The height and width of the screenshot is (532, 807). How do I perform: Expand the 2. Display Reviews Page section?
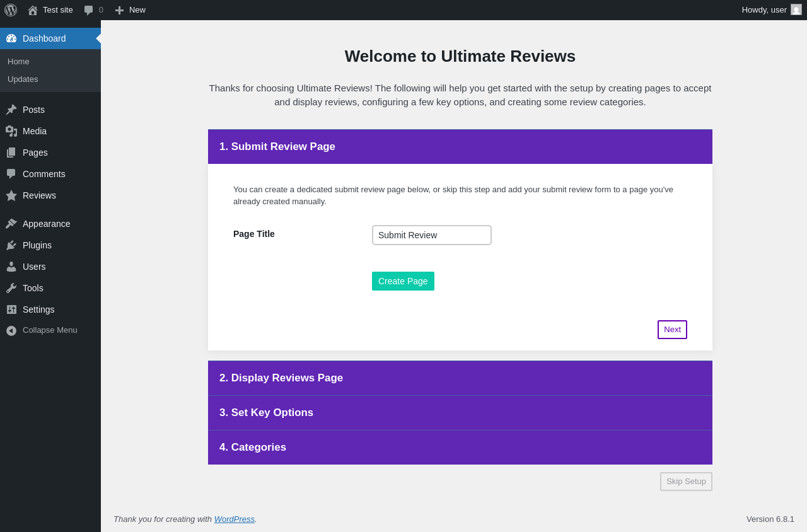click(460, 378)
